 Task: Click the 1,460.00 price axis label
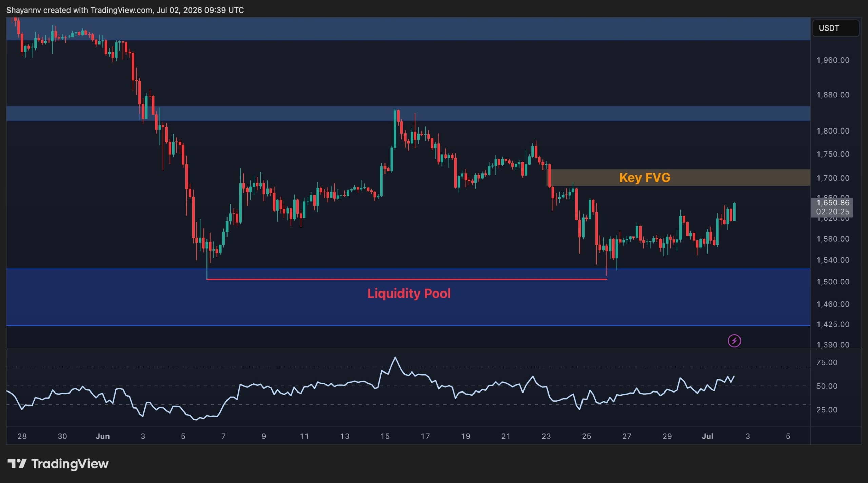pos(833,304)
